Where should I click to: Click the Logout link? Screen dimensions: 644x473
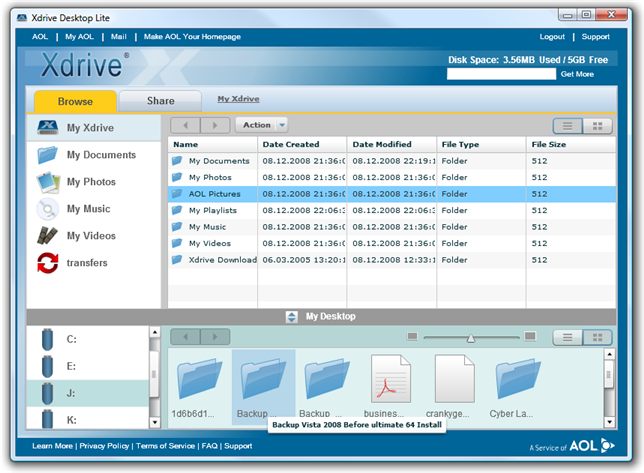point(552,37)
